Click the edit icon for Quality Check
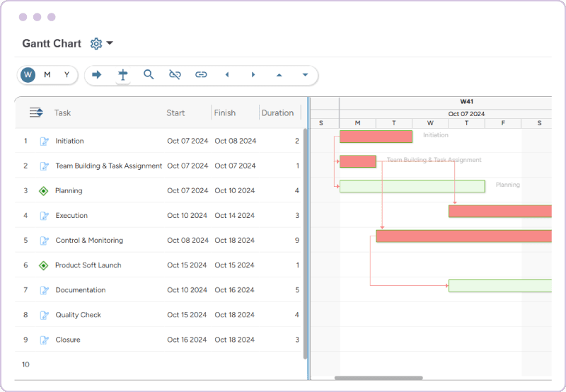The height and width of the screenshot is (392, 566). coord(44,315)
